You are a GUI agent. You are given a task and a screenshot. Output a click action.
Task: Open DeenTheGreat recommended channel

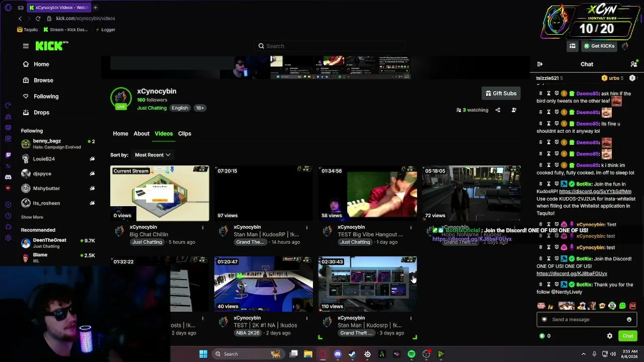[58, 243]
